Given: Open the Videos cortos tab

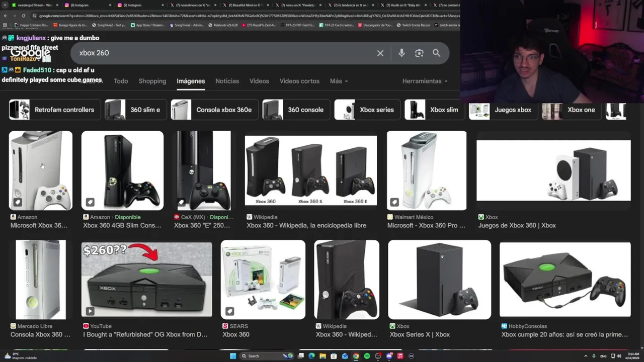Looking at the screenshot, I should [299, 81].
